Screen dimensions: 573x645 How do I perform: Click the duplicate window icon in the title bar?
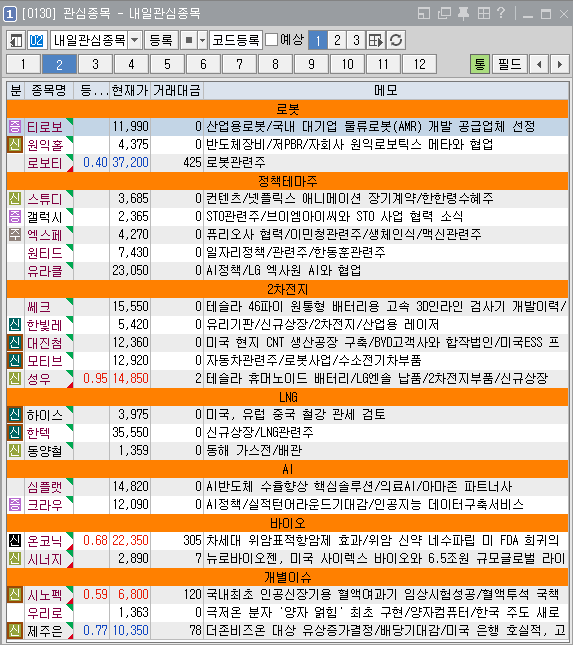coord(444,14)
